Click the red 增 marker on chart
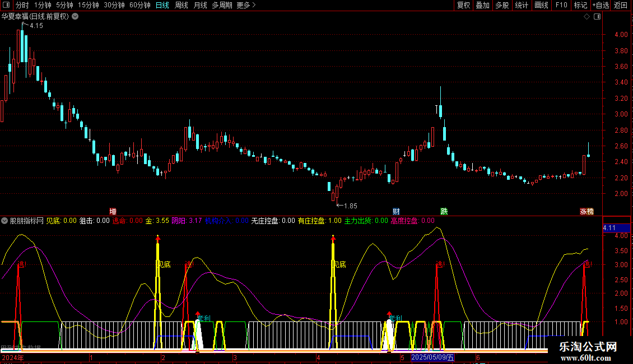 (113, 211)
